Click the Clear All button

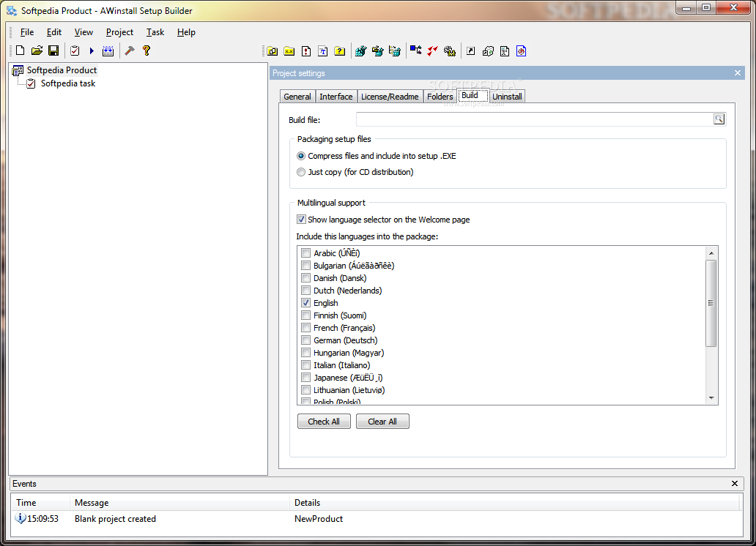pos(382,422)
